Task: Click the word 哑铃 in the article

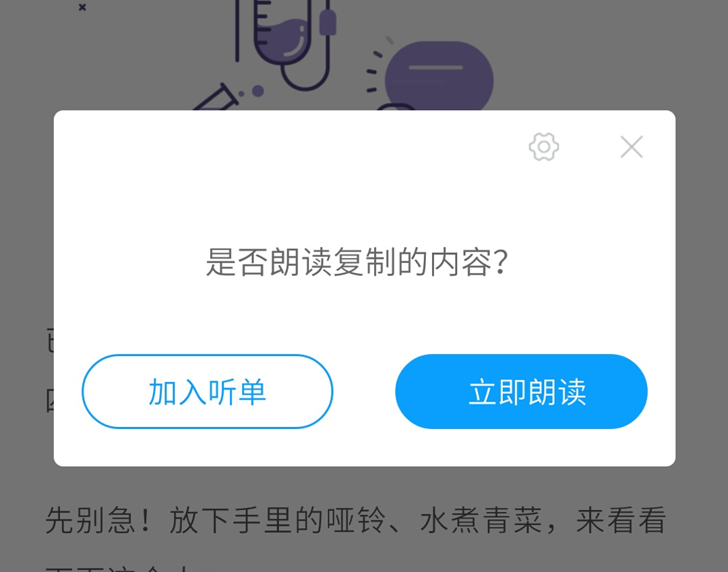Action: pyautogui.click(x=356, y=520)
